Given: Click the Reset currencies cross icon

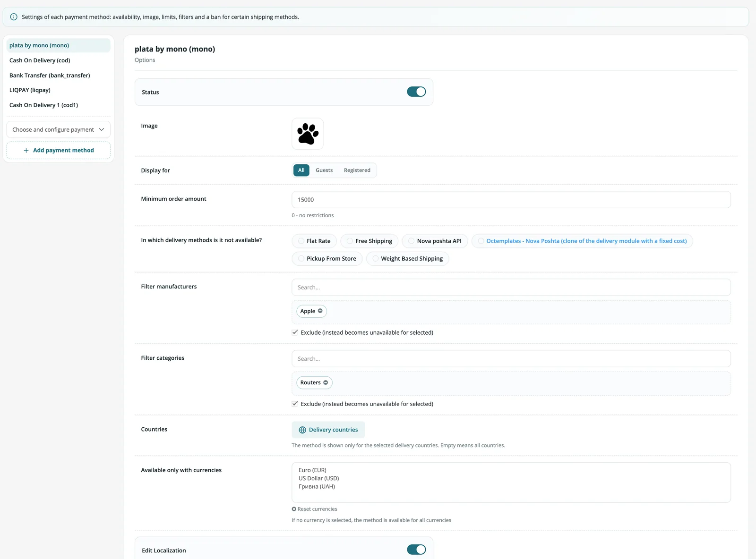Looking at the screenshot, I should tap(294, 509).
